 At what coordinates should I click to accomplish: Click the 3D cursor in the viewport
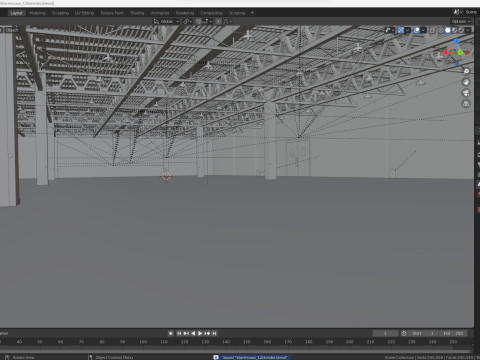click(x=166, y=176)
